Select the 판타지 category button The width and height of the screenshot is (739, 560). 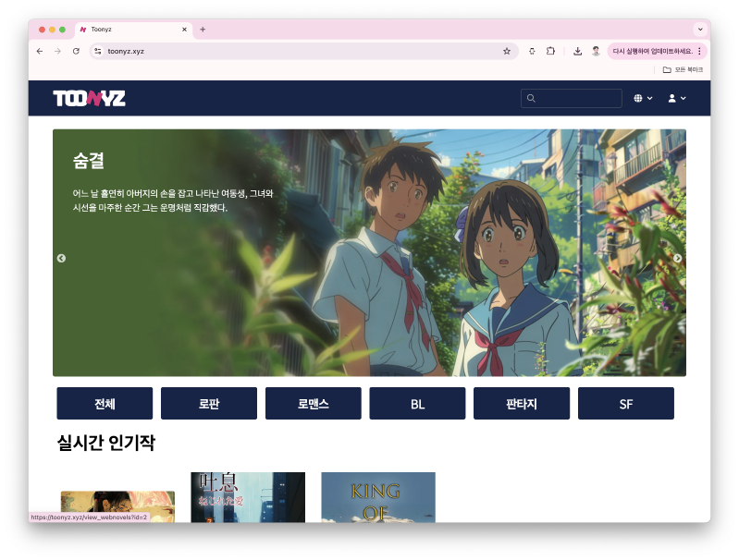click(522, 404)
